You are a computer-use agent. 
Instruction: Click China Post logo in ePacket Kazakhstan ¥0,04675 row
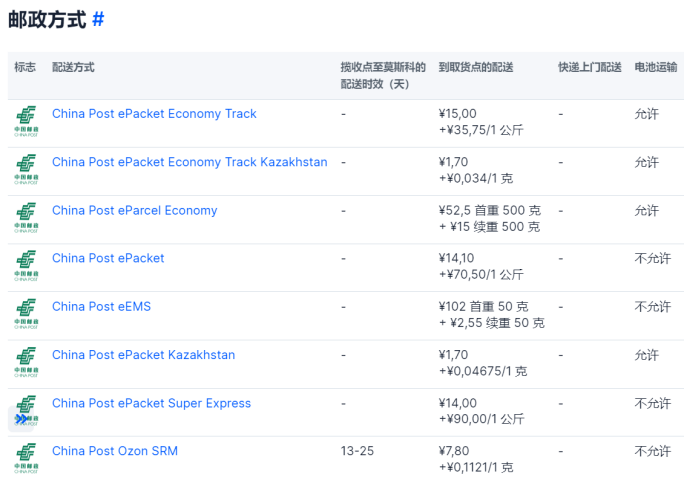tap(26, 363)
